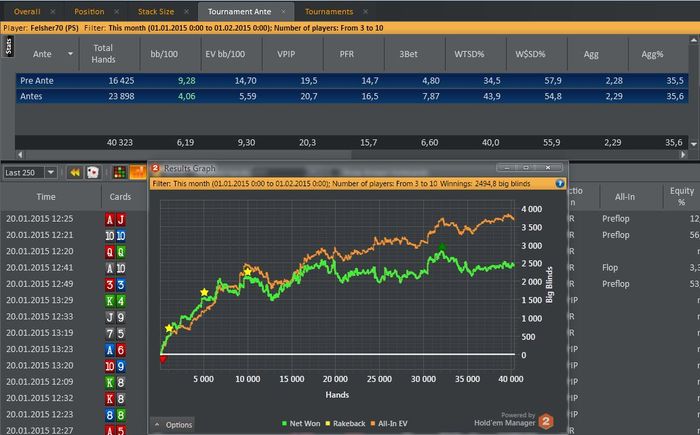Sort by the WTSD% column header

(x=469, y=54)
